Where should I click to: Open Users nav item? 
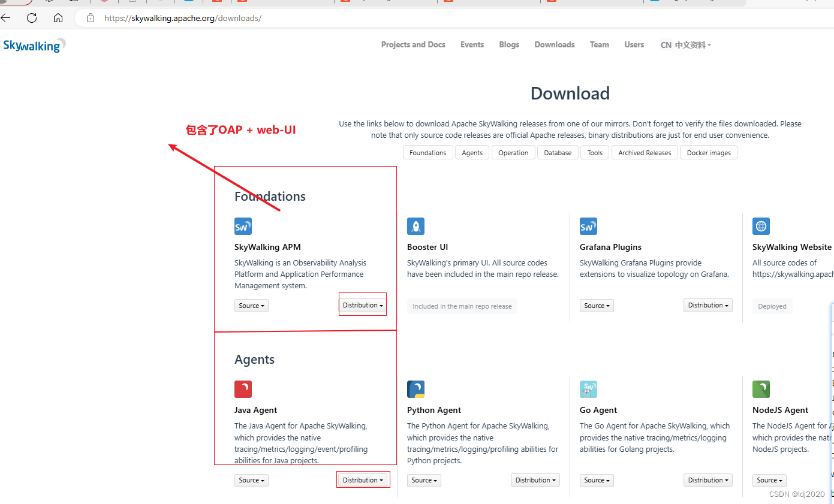[x=634, y=44]
